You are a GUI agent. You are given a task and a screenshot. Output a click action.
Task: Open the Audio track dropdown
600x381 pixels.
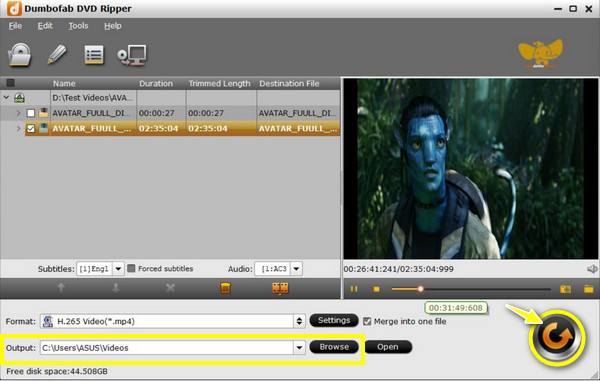(296, 269)
